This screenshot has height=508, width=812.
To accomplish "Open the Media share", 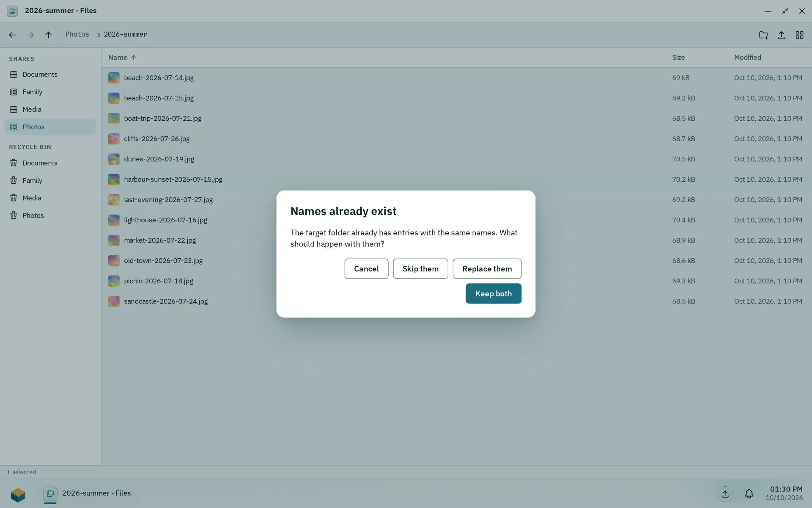I will 50,109.
